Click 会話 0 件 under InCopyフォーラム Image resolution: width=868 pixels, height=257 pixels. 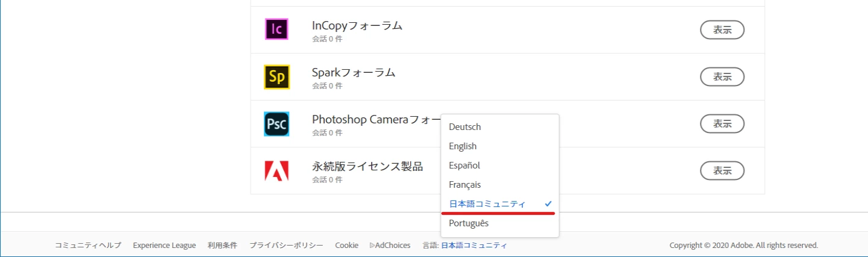point(327,39)
